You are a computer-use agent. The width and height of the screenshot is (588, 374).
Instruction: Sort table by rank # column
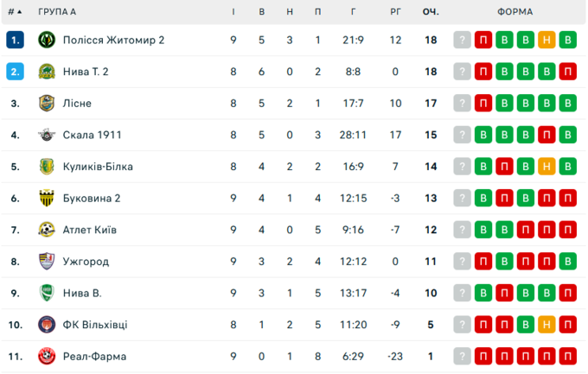[x=15, y=12]
